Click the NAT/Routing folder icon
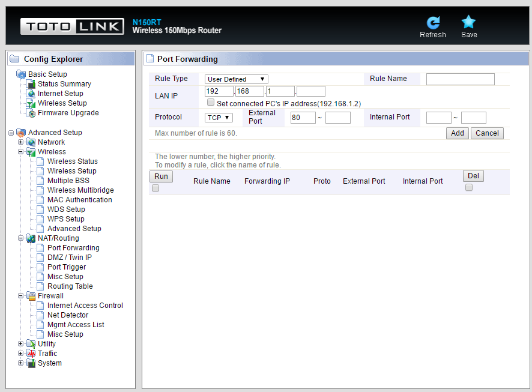Image resolution: width=532 pixels, height=392 pixels. 31,238
